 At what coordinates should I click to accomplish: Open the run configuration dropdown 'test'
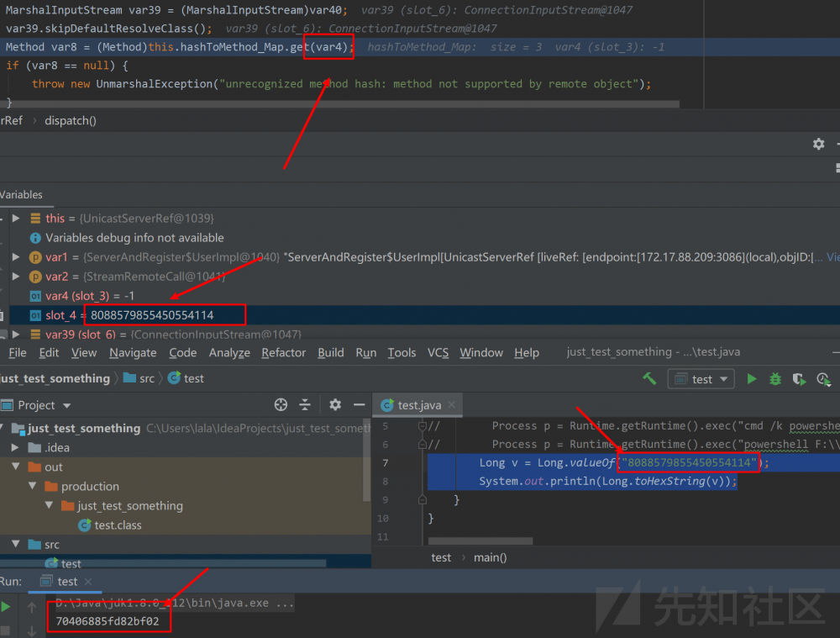[x=701, y=379]
